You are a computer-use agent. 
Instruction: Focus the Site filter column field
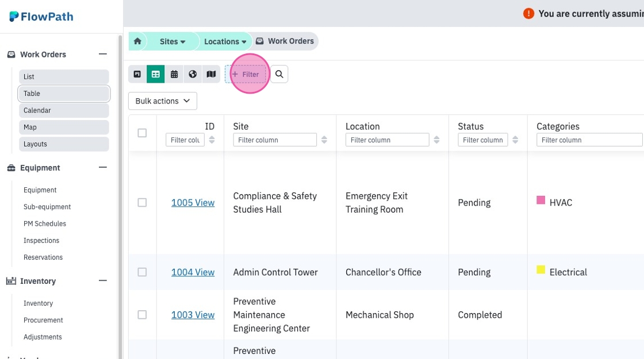(x=275, y=140)
